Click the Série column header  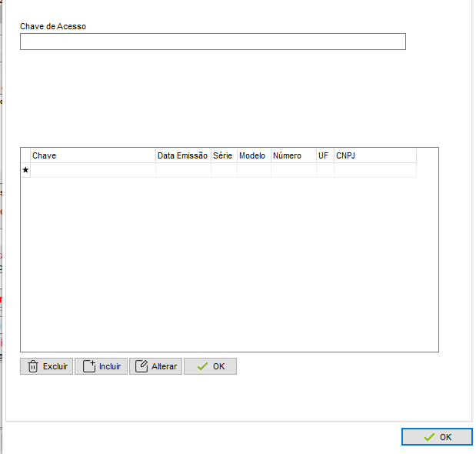pyautogui.click(x=224, y=155)
